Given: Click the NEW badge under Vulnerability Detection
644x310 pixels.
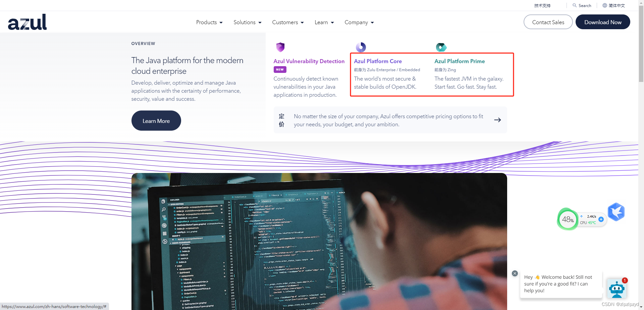Looking at the screenshot, I should 280,70.
